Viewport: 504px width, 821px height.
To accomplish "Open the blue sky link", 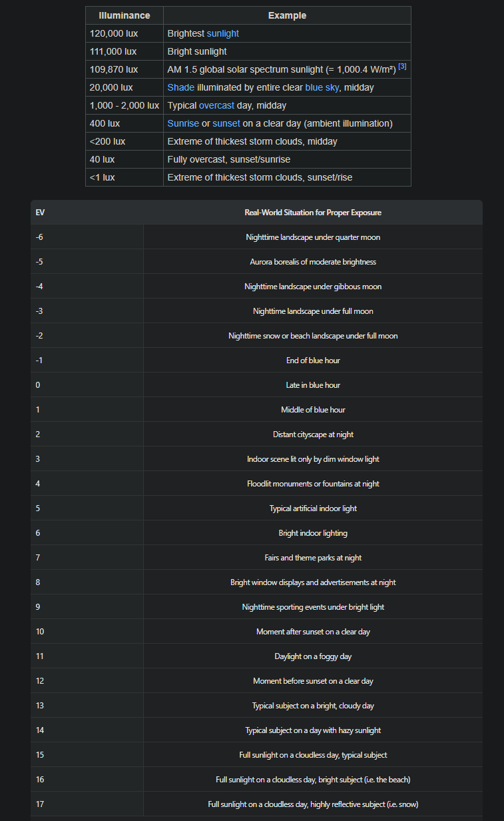I will coord(322,87).
